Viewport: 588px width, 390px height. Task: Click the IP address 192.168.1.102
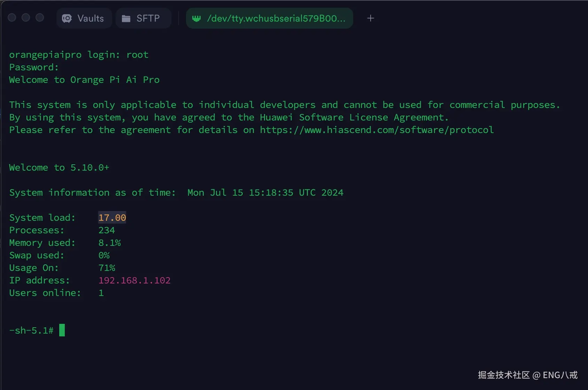point(134,280)
